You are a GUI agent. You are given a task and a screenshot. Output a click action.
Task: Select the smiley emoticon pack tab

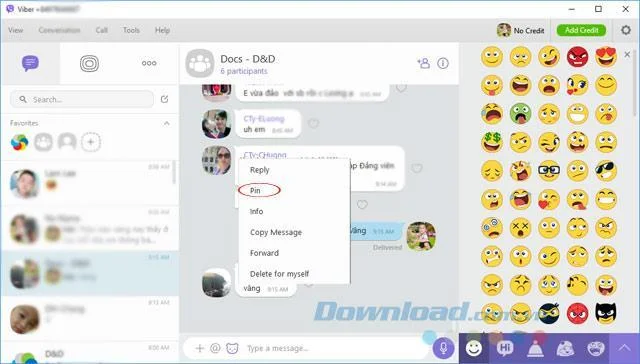coord(473,348)
